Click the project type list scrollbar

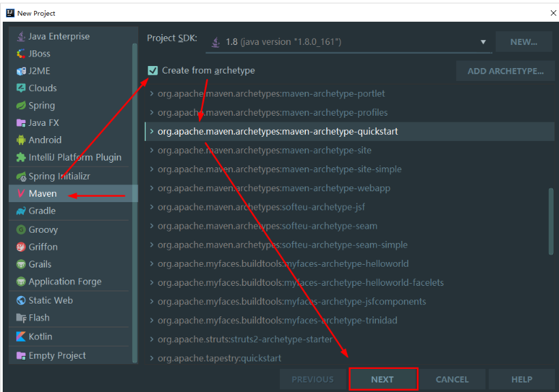coord(135,203)
